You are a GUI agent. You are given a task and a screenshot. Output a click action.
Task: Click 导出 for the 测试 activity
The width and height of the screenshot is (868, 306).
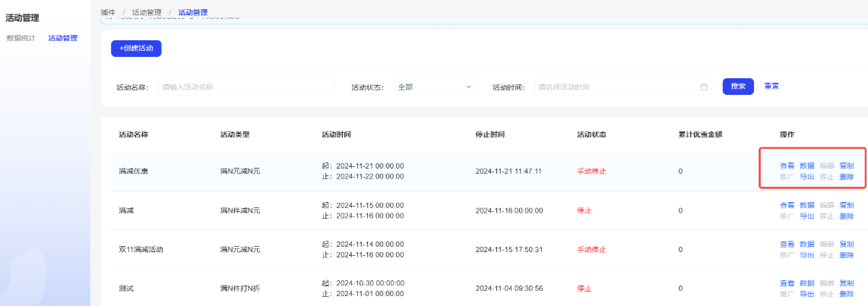click(806, 295)
